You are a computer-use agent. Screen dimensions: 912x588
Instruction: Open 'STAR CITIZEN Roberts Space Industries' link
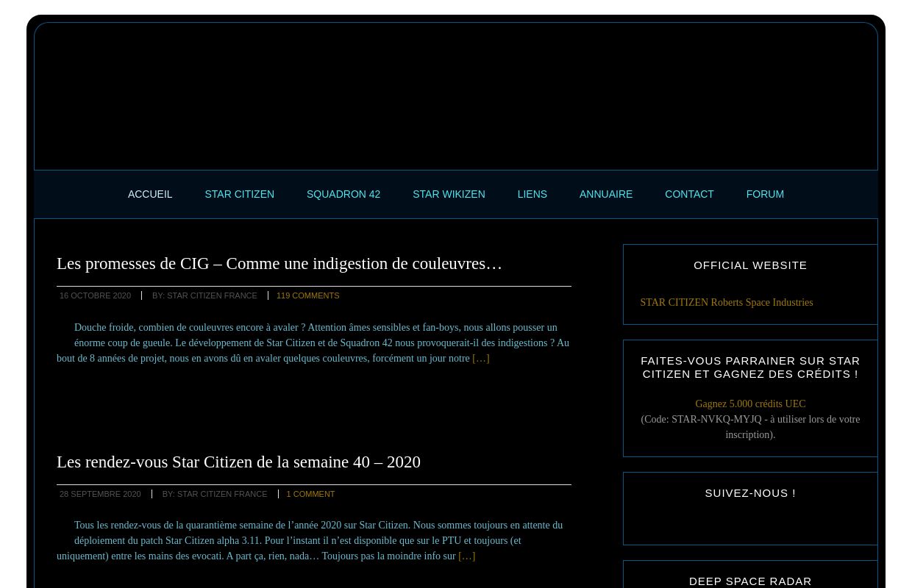pos(726,302)
